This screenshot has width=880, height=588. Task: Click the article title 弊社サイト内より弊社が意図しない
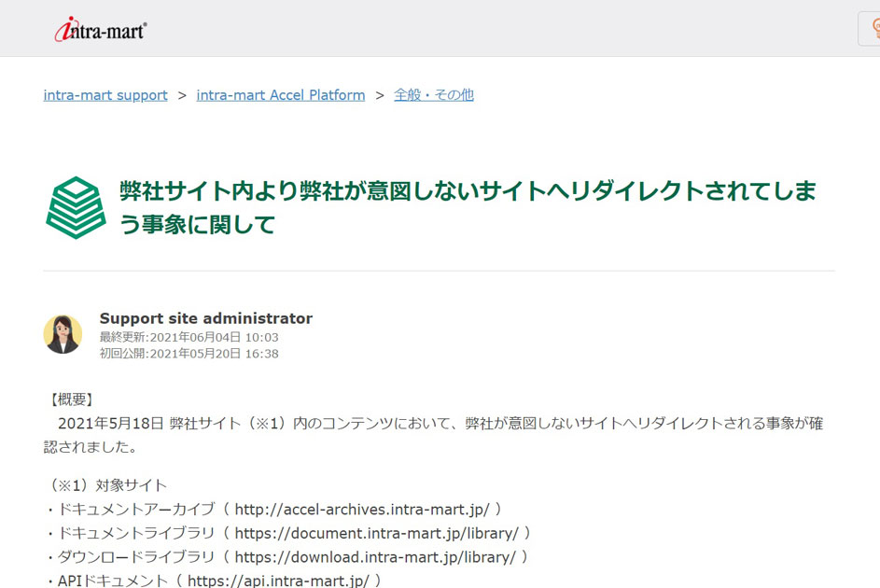point(468,207)
